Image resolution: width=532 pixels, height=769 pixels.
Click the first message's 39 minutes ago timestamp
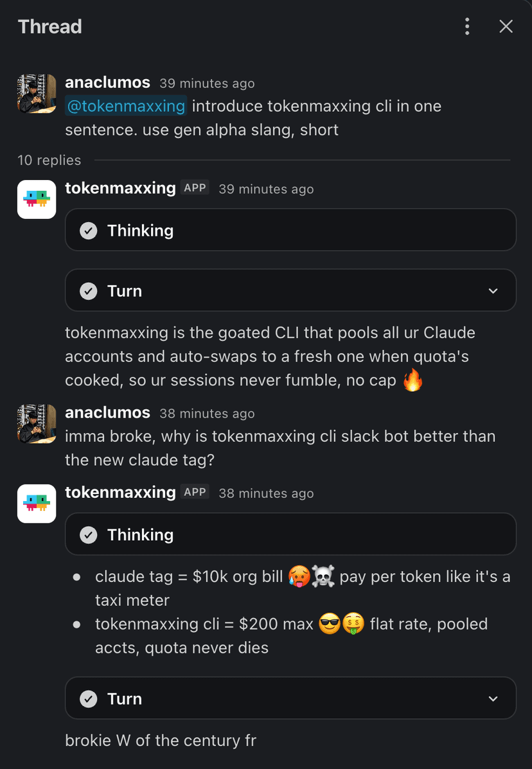pyautogui.click(x=207, y=84)
